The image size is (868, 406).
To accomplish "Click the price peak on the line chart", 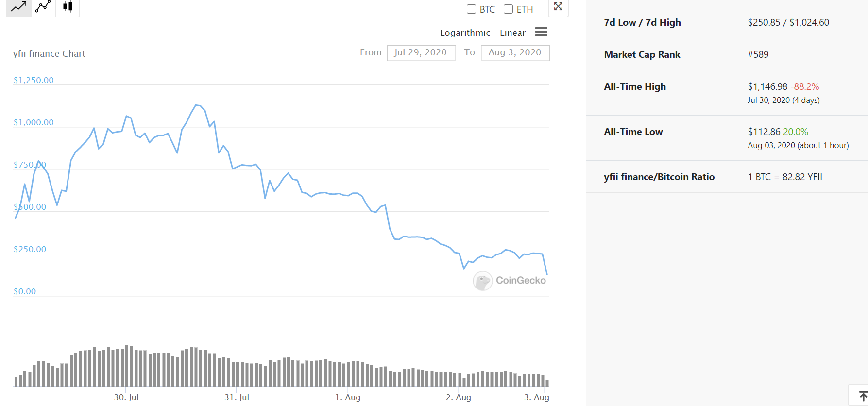I will coord(196,105).
